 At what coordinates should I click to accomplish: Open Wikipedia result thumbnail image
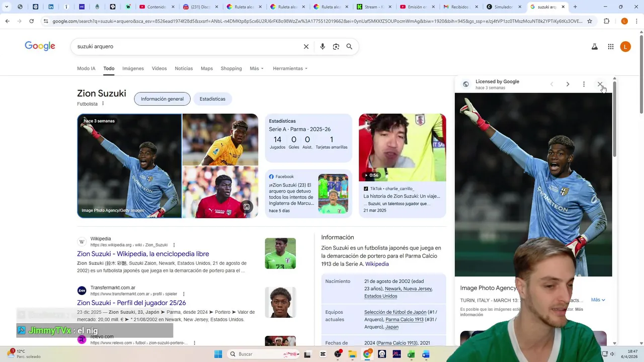click(x=280, y=253)
